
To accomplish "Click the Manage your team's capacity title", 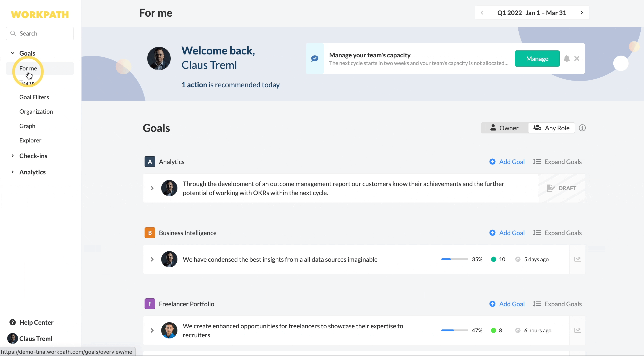I will 370,55.
